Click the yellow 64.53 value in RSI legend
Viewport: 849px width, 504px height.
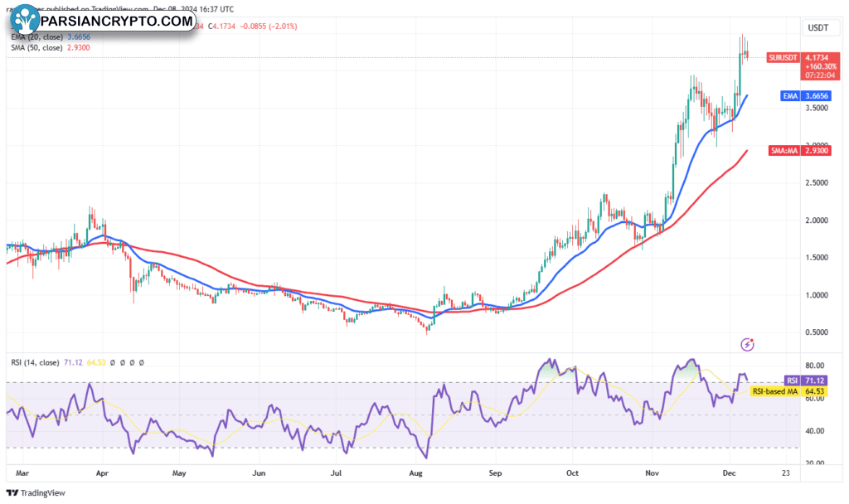(x=96, y=363)
